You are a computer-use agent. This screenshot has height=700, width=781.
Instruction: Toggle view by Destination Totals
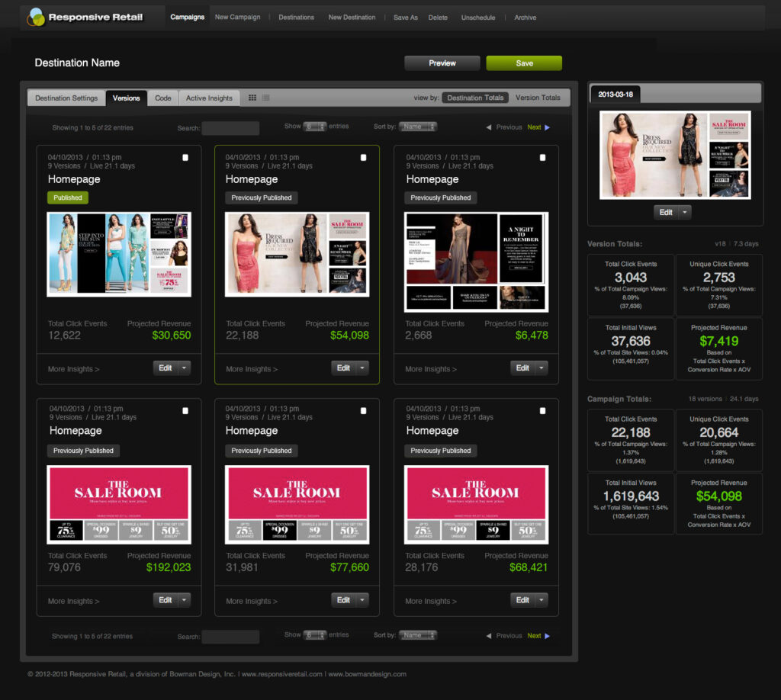[x=475, y=98]
